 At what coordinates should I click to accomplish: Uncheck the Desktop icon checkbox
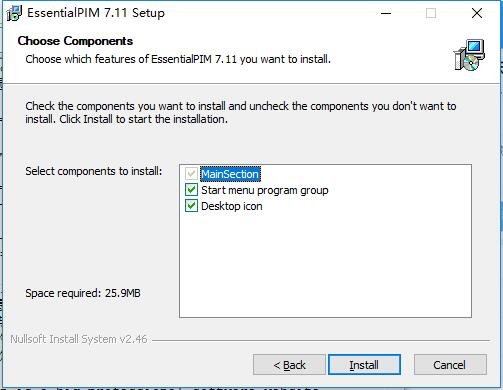(191, 206)
